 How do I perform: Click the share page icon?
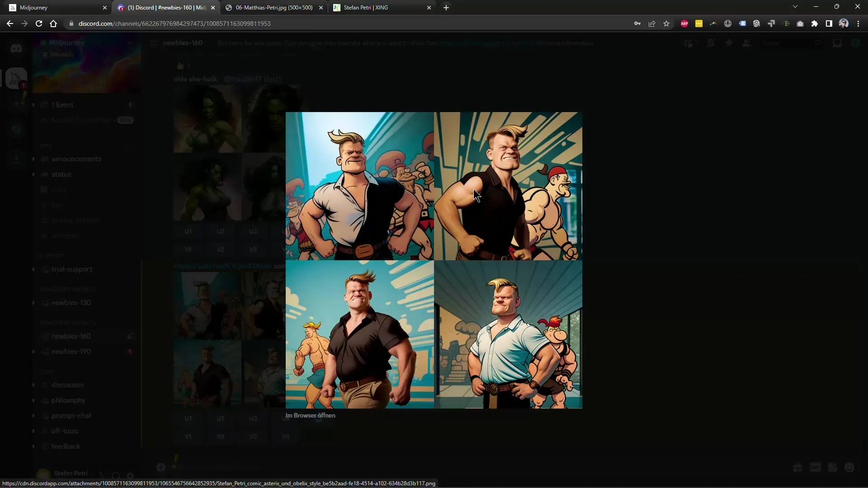652,23
